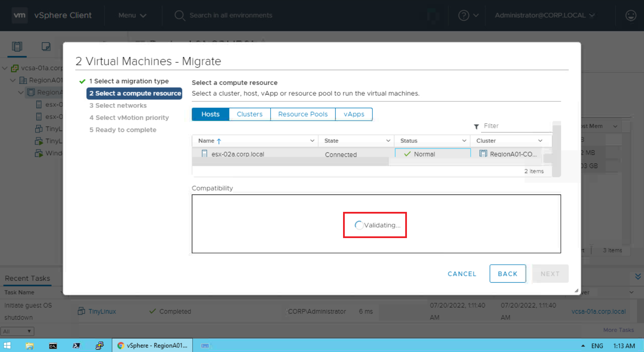
Task: Click step 3 Select networks
Action: tap(118, 105)
